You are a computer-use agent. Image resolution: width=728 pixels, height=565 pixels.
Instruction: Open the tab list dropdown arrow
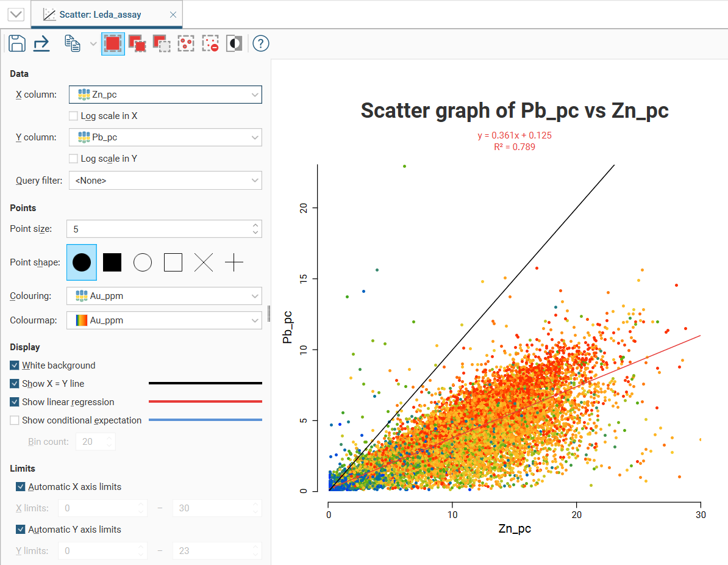[x=16, y=15]
